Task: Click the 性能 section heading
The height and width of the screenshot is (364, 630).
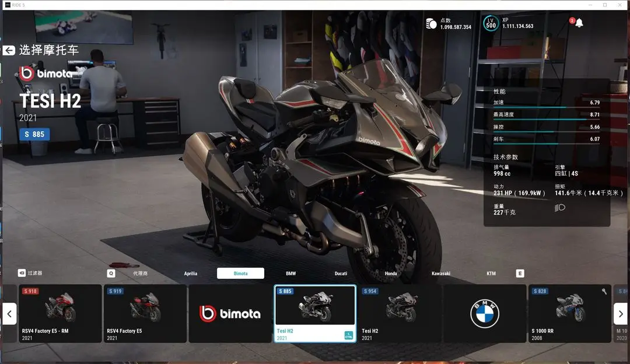Action: (499, 92)
